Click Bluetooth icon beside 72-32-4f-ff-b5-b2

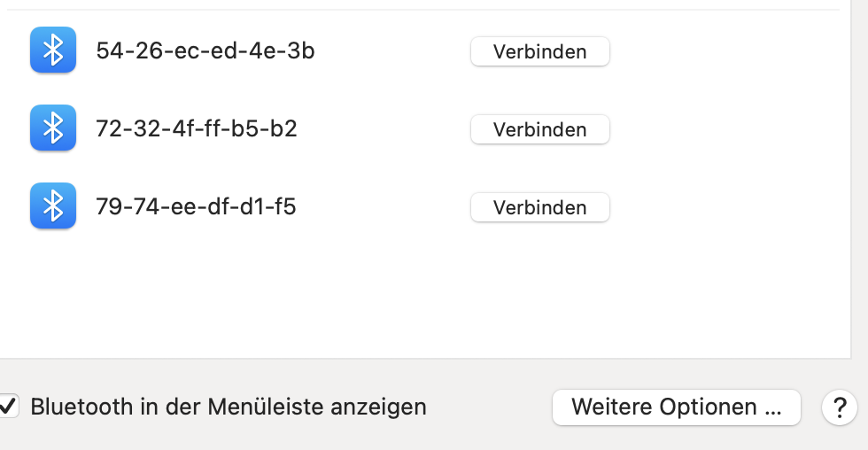(x=53, y=128)
